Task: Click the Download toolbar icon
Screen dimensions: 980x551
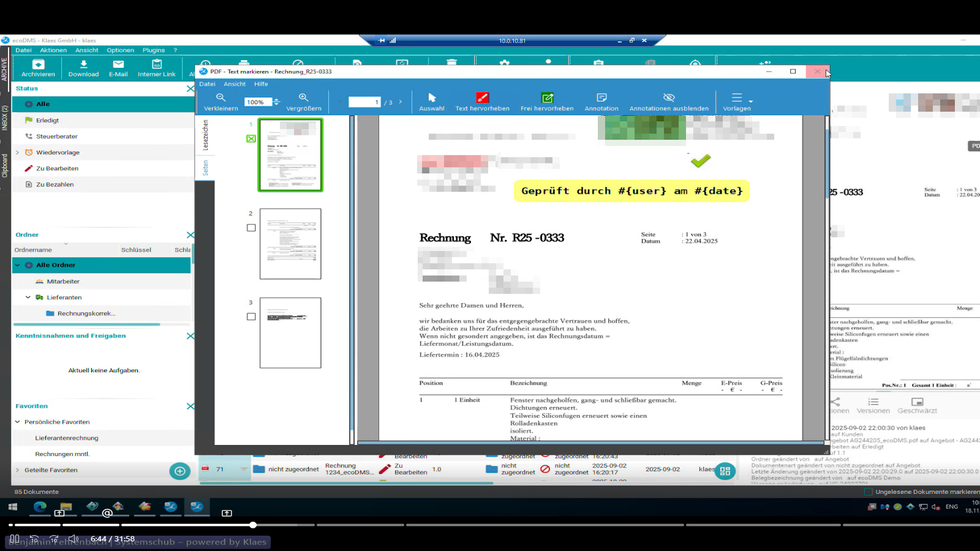Action: click(x=83, y=65)
